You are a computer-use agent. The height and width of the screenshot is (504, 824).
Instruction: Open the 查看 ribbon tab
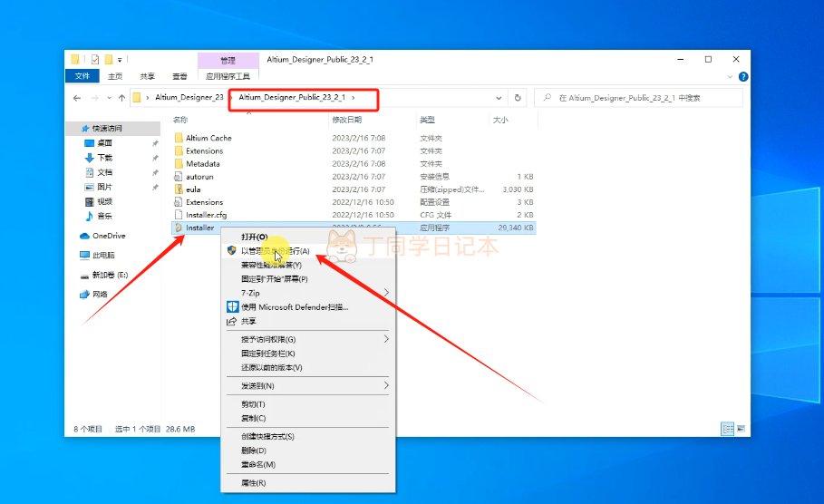(179, 76)
